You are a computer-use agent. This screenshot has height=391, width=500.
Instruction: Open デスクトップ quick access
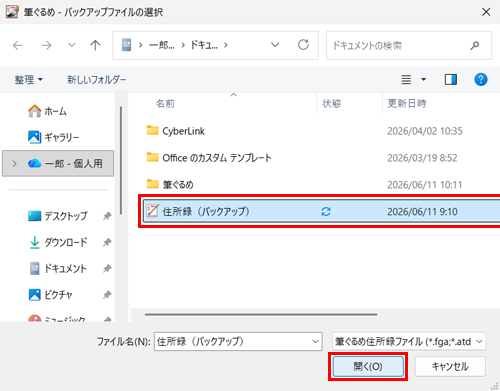click(58, 216)
